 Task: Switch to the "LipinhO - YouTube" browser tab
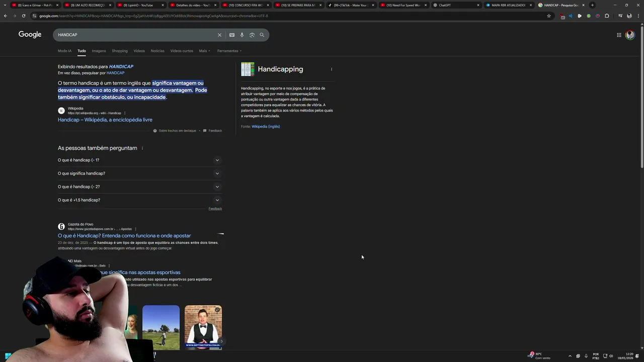(x=141, y=5)
